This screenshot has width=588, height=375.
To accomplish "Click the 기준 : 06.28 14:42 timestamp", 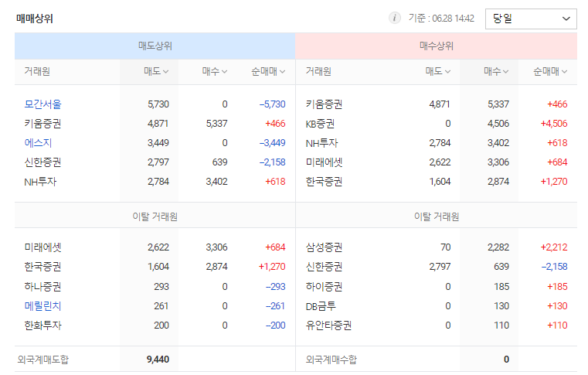I will pos(441,18).
